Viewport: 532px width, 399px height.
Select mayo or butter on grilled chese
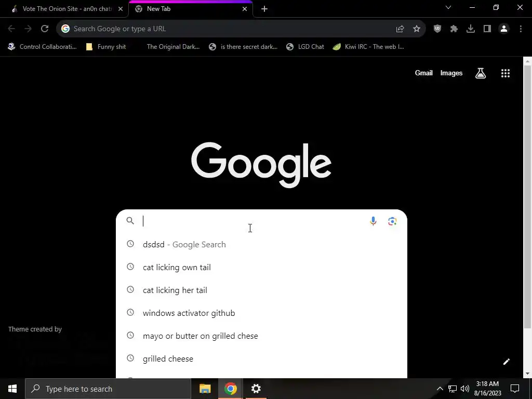[261, 336]
